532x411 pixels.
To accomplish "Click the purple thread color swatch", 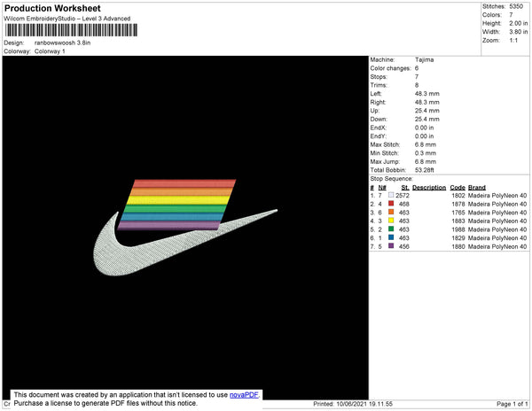I will [391, 246].
